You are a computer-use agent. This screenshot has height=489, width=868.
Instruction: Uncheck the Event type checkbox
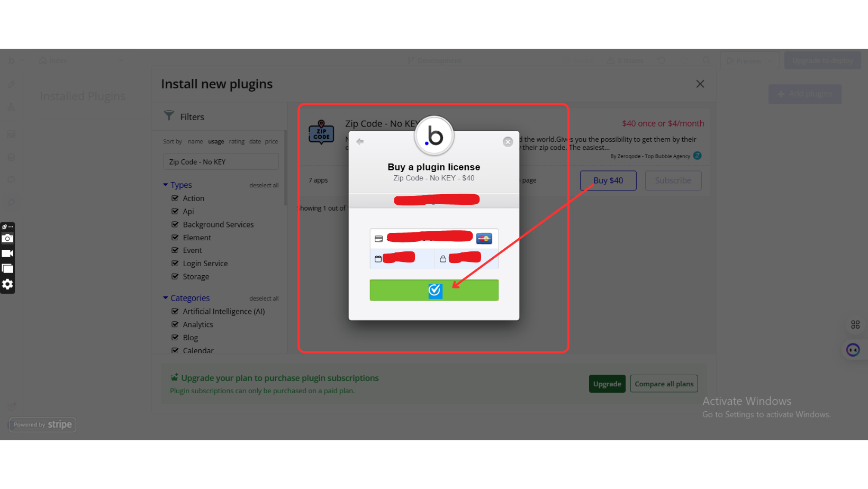[x=175, y=250]
